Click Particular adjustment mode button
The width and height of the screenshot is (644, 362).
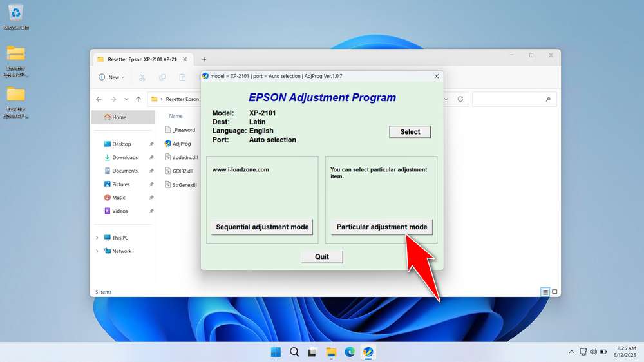(x=381, y=227)
